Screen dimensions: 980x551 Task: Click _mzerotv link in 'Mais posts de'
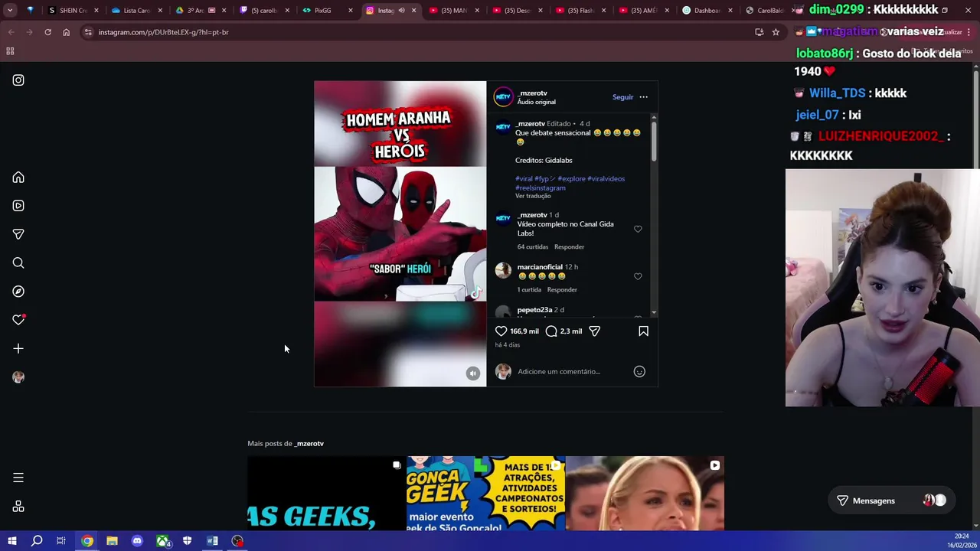click(x=309, y=444)
